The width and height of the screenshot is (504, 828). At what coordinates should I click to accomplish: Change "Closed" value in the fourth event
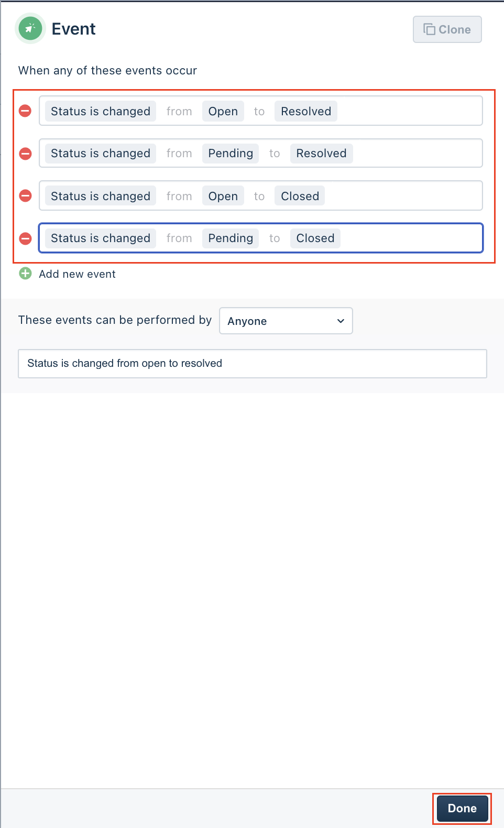tap(315, 238)
